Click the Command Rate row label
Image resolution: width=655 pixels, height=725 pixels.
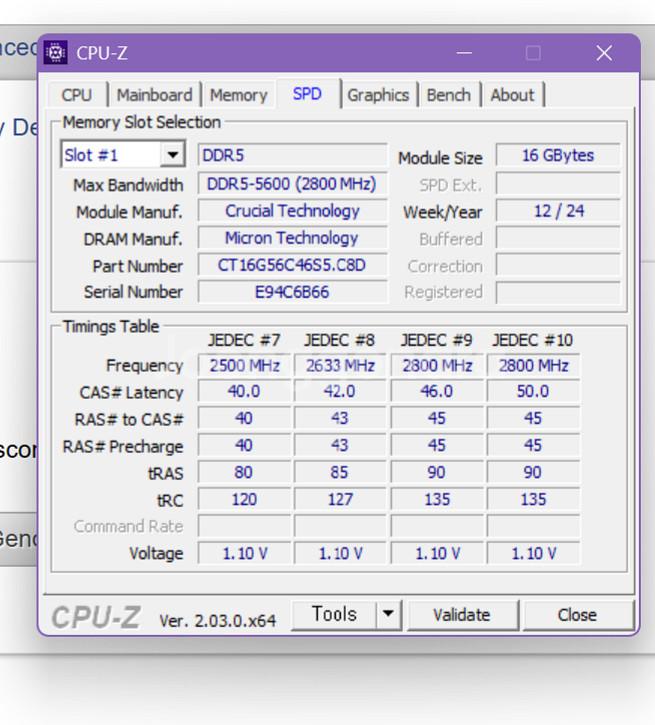pyautogui.click(x=129, y=526)
